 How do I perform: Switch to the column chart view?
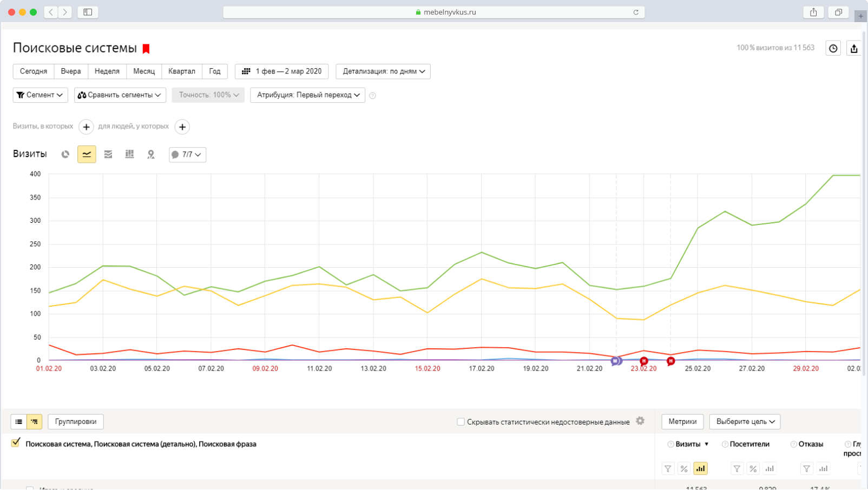tap(129, 154)
